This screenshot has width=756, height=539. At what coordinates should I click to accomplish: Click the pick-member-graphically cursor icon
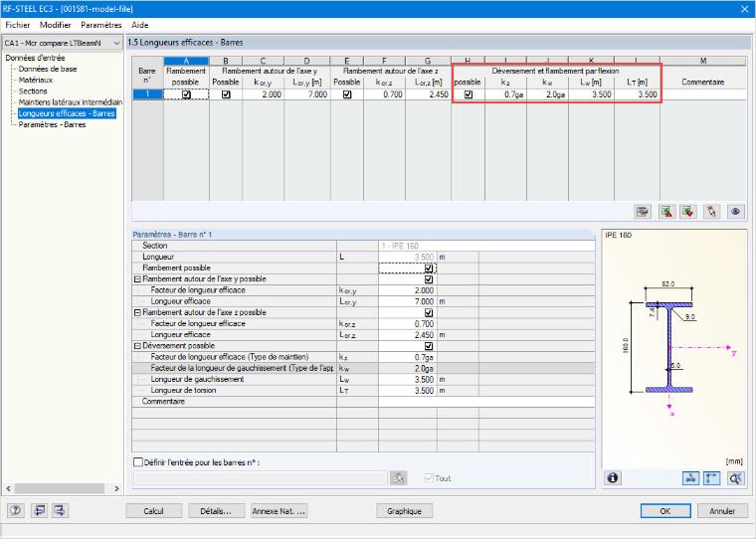coord(711,212)
